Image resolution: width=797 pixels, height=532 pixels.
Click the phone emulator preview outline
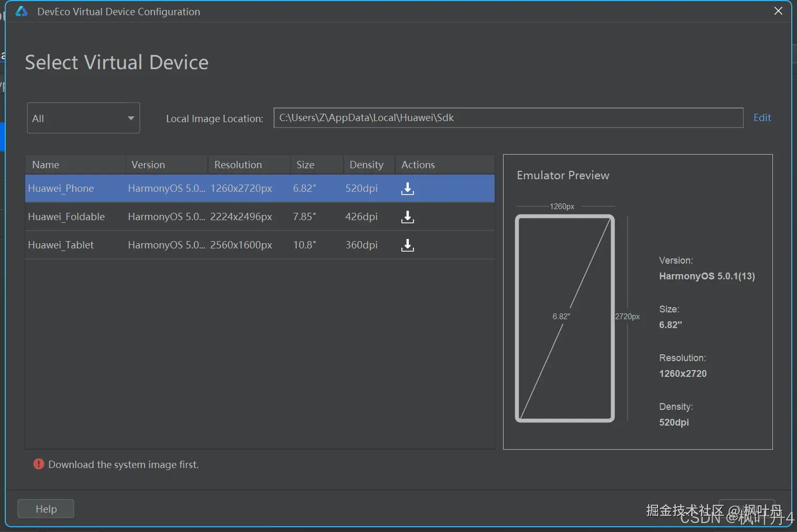click(565, 318)
